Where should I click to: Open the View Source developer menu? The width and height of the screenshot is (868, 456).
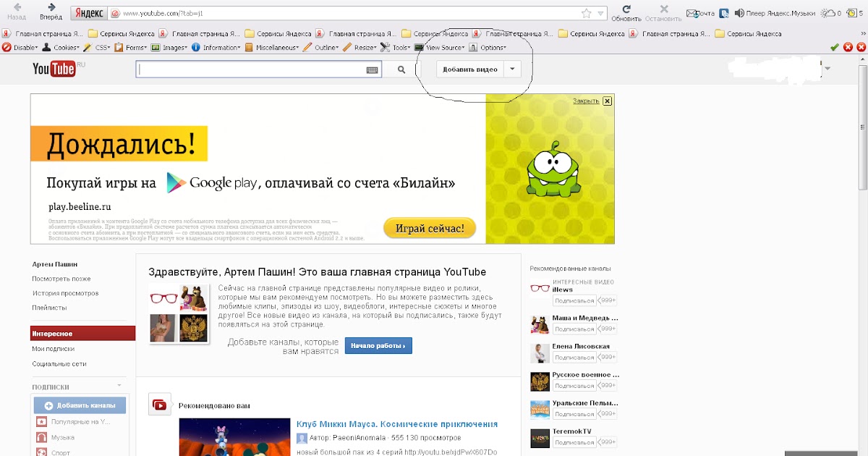coord(440,47)
